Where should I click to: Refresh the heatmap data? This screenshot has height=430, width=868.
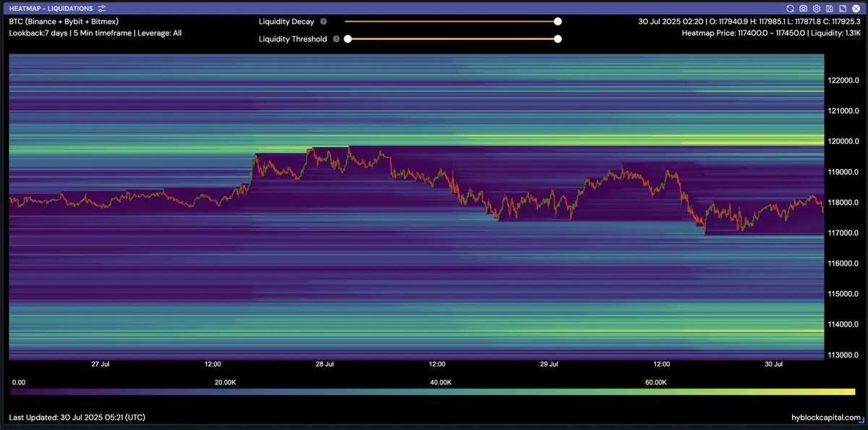point(791,8)
